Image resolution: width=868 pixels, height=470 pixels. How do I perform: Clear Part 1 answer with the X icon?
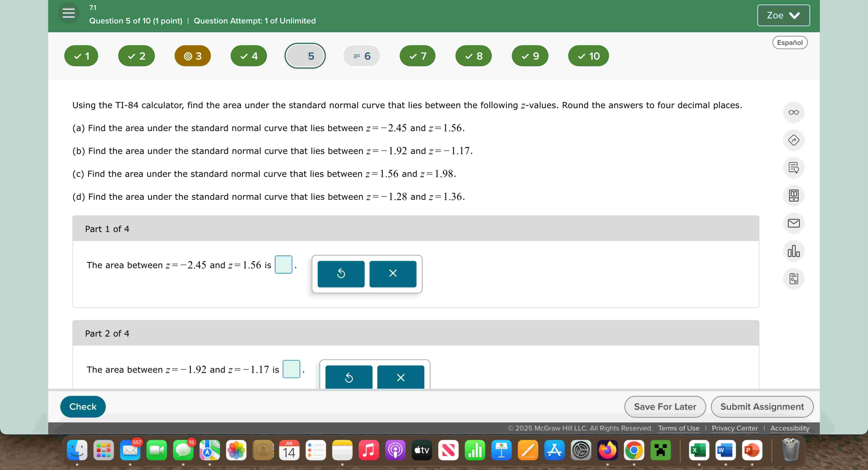coord(392,274)
